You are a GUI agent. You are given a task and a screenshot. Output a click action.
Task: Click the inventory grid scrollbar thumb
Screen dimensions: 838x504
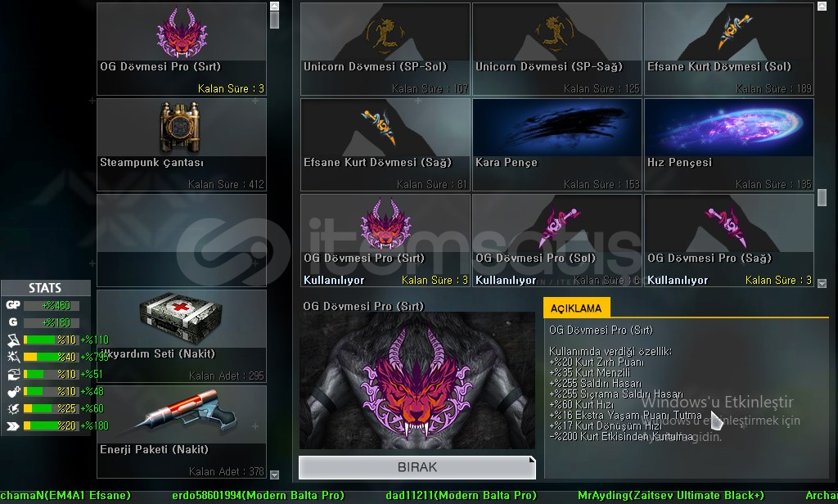[x=822, y=198]
